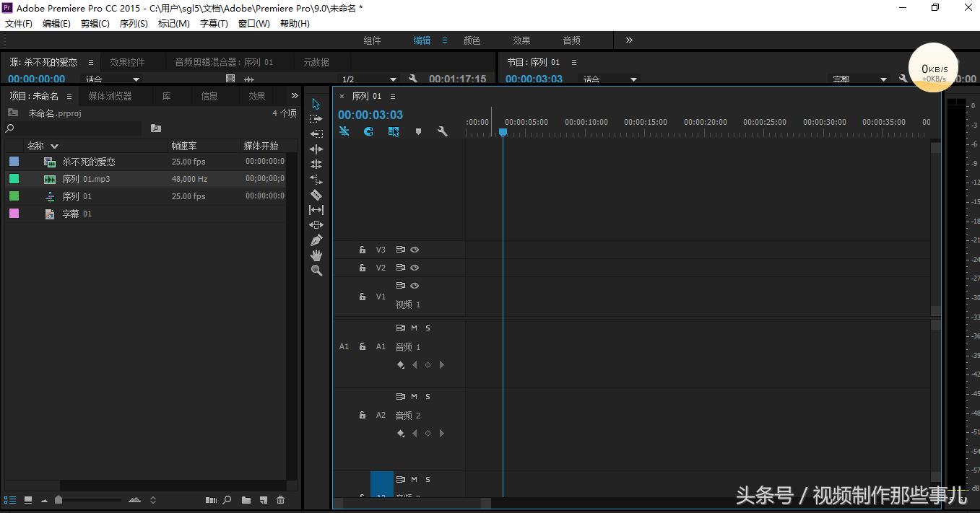Add a marker using the timeline marker icon
The width and height of the screenshot is (980, 513).
coord(419,131)
